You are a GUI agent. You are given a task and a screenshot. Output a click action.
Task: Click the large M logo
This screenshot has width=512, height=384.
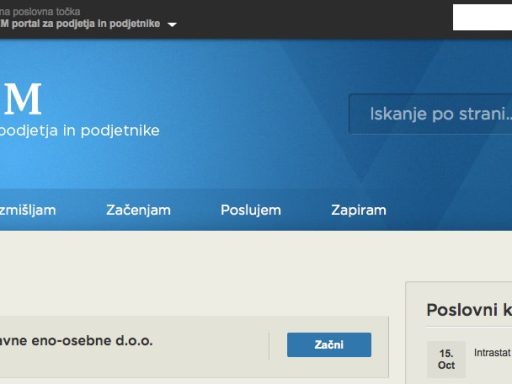[x=23, y=99]
